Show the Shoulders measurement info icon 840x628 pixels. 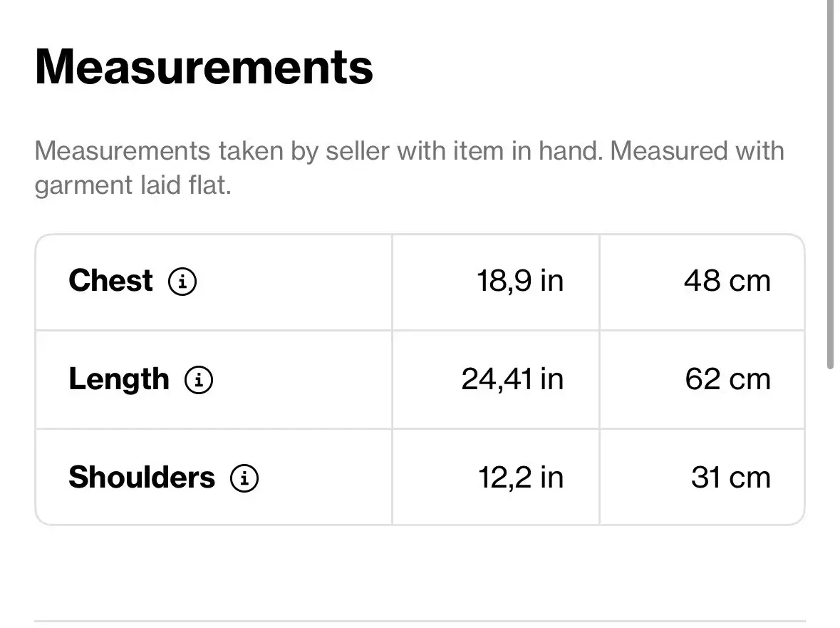click(x=244, y=478)
